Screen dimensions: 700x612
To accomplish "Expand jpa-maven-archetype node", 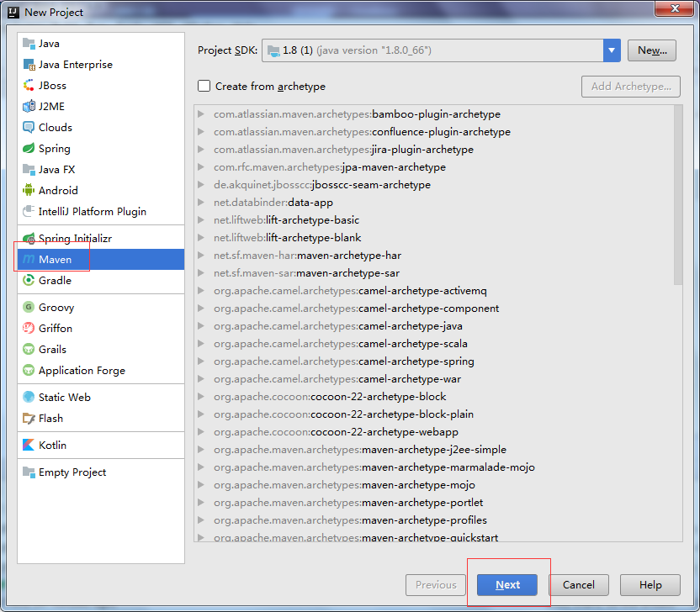I will pyautogui.click(x=201, y=166).
